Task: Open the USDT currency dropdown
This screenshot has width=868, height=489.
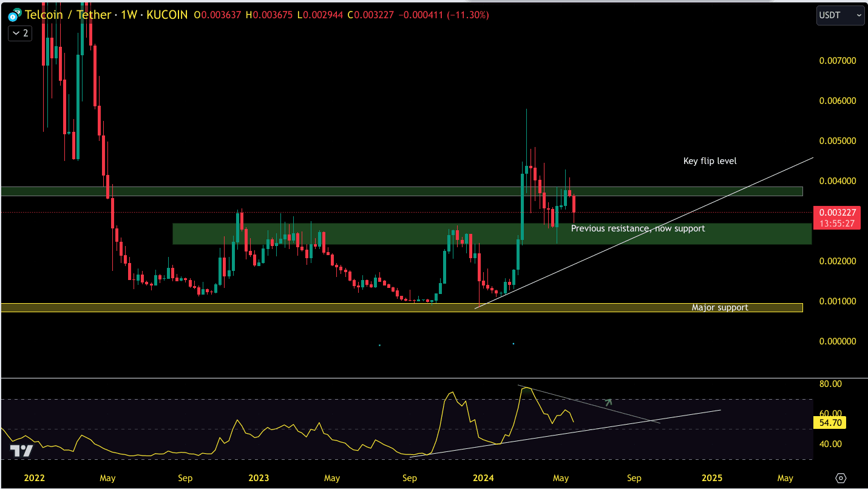Action: coord(840,15)
